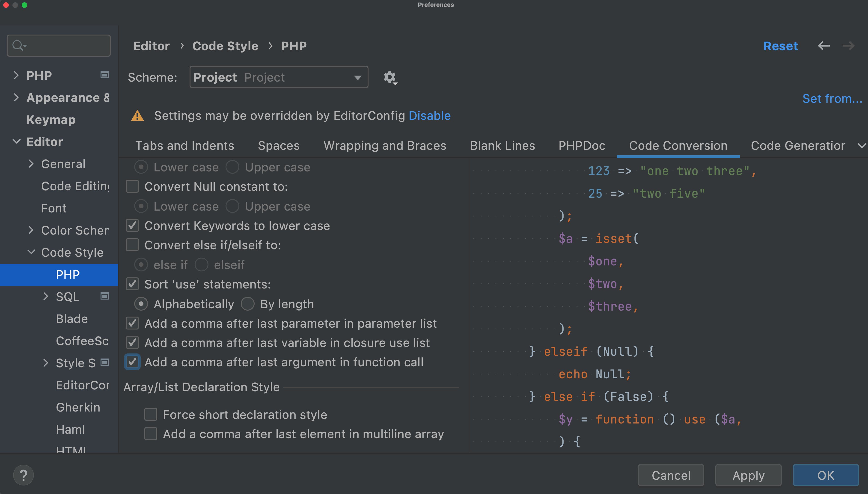Select the By length radio button

[247, 304]
